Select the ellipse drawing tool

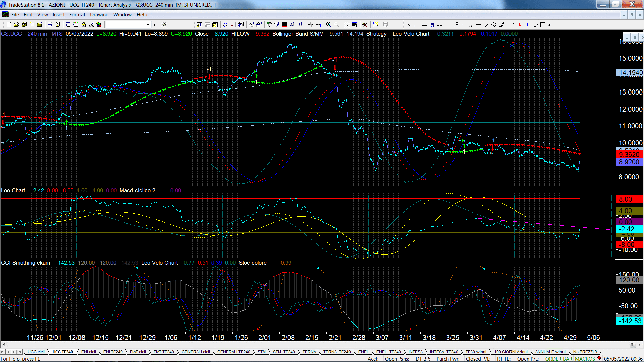coord(535,25)
